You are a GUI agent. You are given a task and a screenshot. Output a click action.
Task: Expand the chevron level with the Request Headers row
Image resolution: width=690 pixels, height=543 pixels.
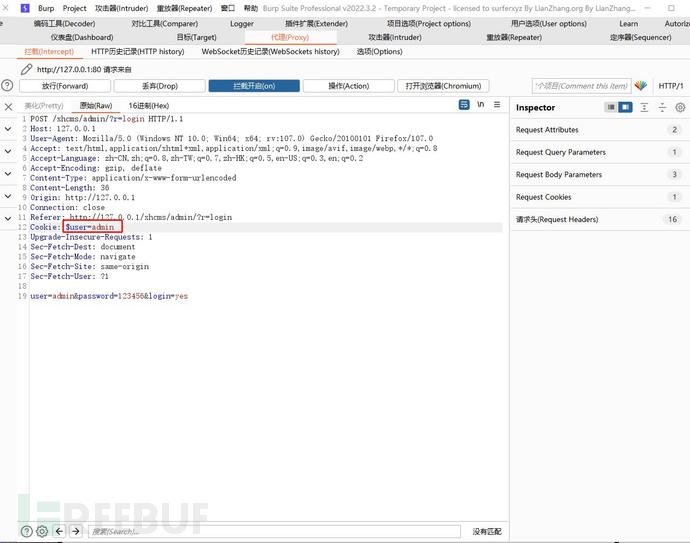pyautogui.click(x=8, y=218)
